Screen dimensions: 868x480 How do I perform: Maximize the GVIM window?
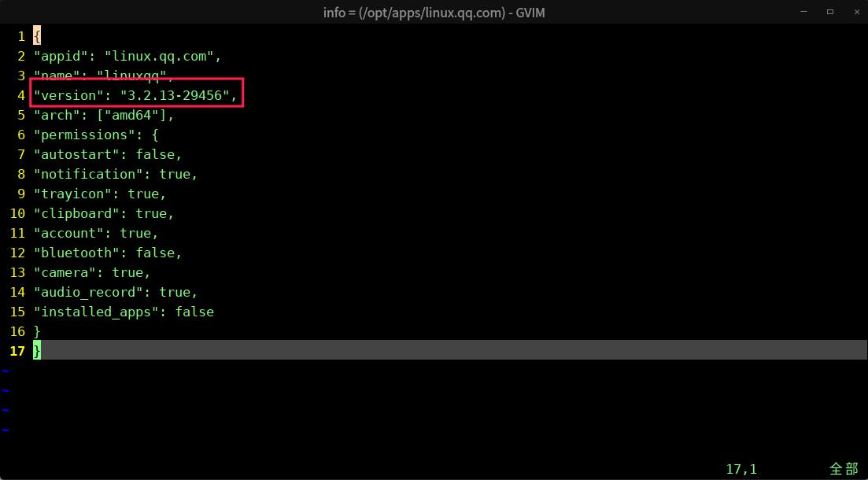tap(829, 12)
